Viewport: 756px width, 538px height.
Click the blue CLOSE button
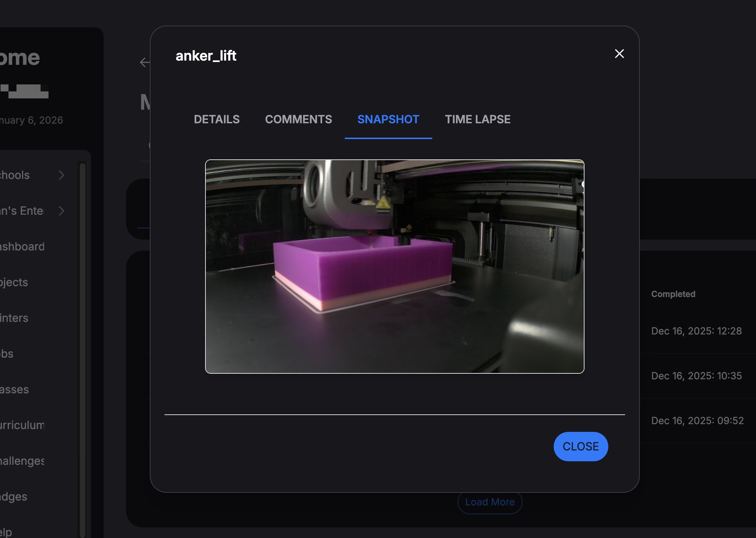click(581, 446)
